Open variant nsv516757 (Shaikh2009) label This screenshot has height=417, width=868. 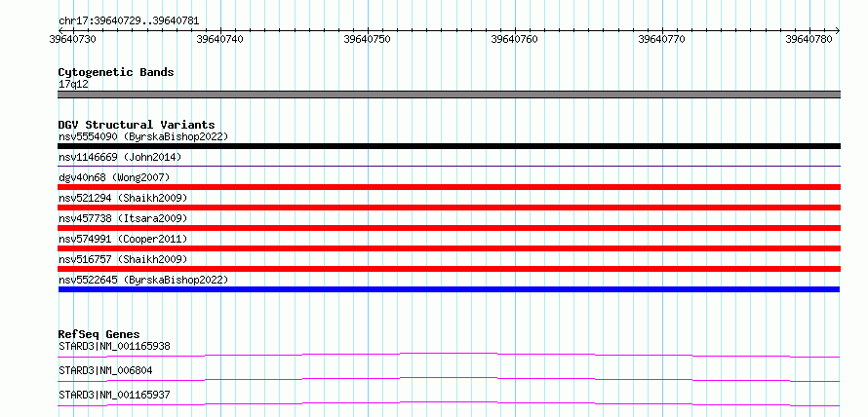(x=123, y=259)
